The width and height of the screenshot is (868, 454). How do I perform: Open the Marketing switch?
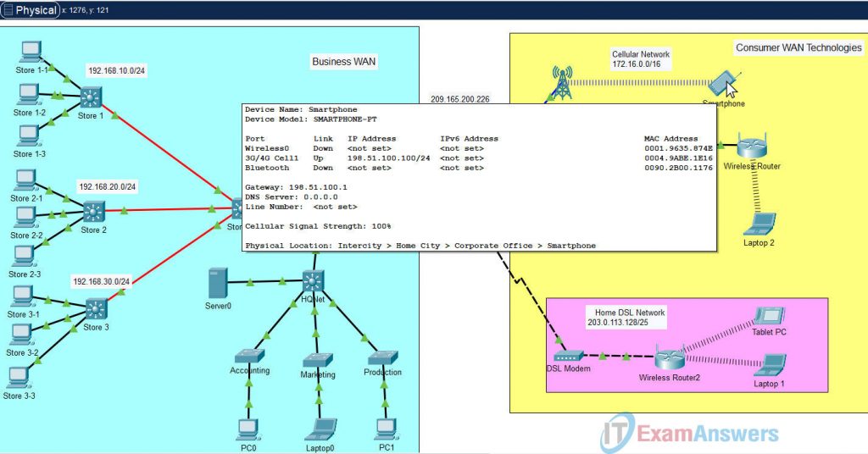pos(318,361)
